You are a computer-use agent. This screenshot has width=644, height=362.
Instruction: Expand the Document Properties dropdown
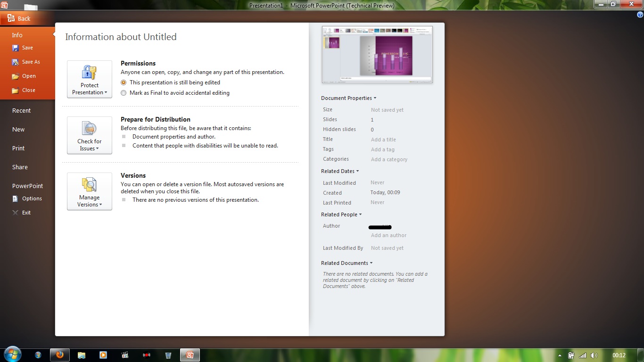click(349, 98)
